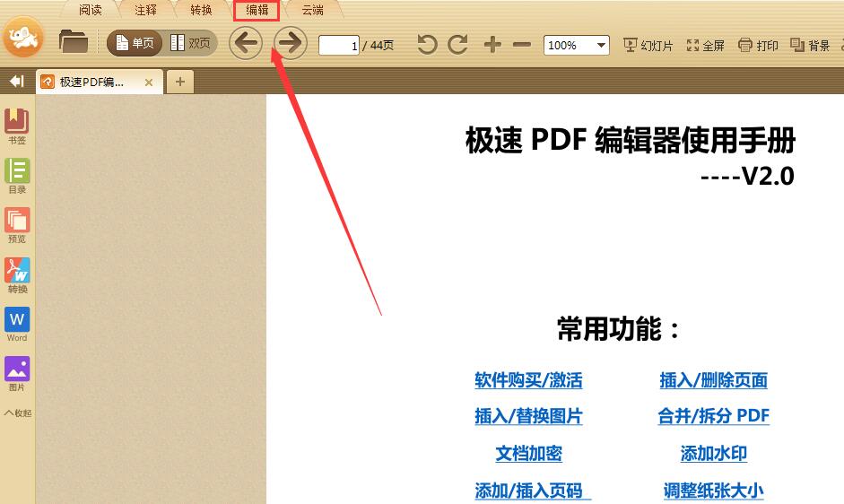Open the 云端 tab
This screenshot has height=504, width=844.
[x=312, y=10]
